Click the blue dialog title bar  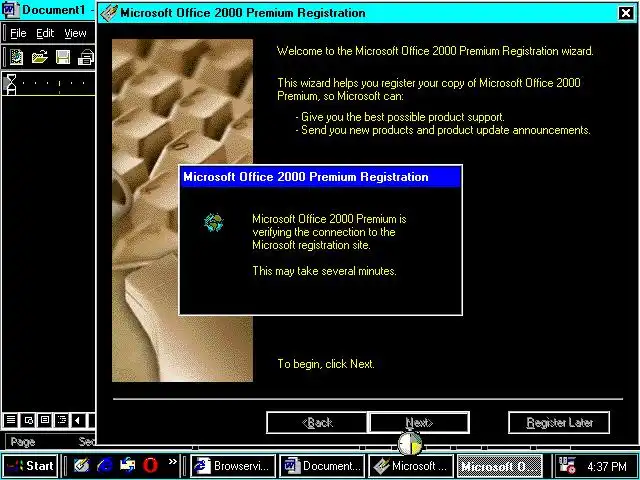(321, 177)
